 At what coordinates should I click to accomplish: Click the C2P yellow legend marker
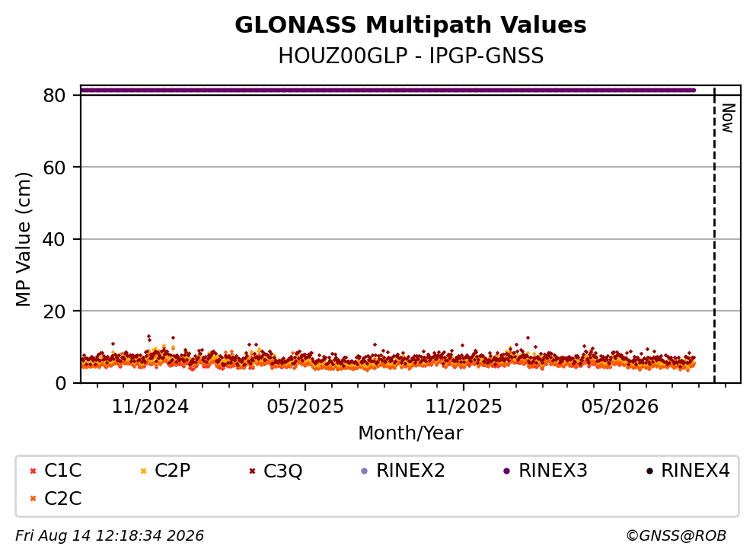143,471
